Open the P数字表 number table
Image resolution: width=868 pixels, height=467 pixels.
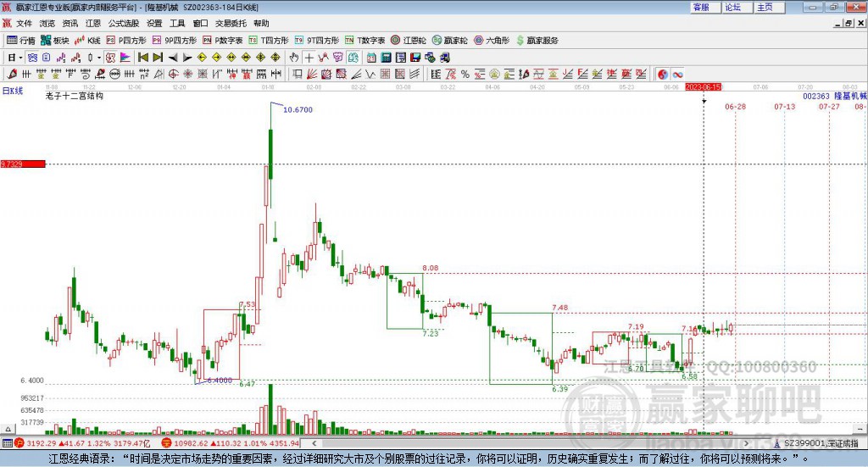[x=223, y=41]
